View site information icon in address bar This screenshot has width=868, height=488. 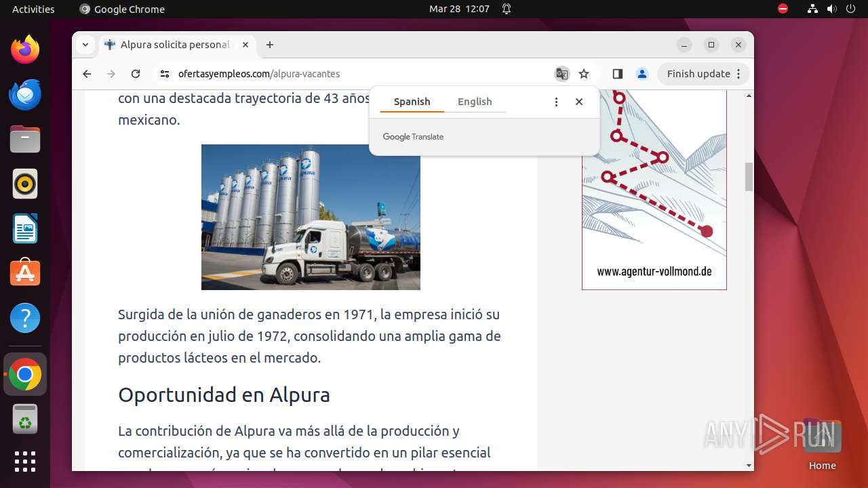point(164,74)
